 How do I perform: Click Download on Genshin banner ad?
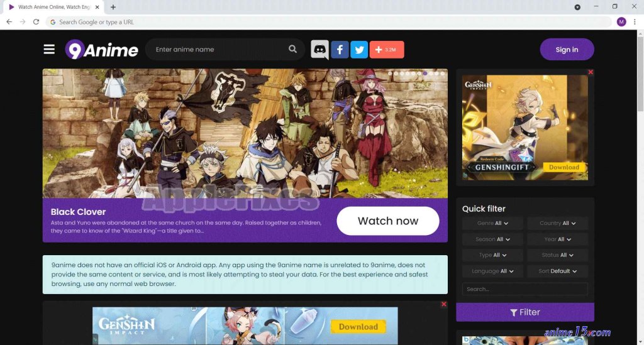pyautogui.click(x=358, y=327)
